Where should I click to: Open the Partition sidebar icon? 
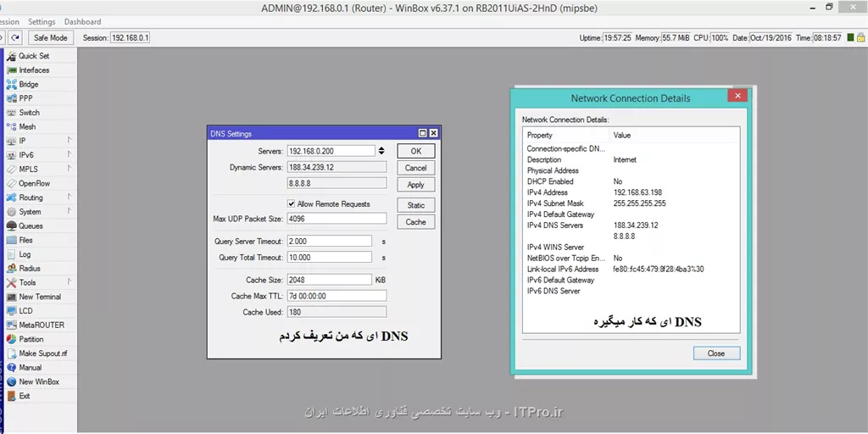point(11,339)
